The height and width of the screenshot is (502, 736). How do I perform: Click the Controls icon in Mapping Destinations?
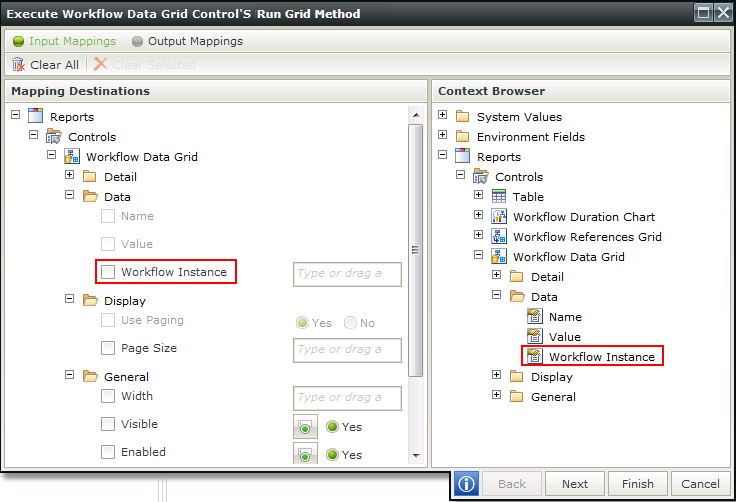click(54, 136)
